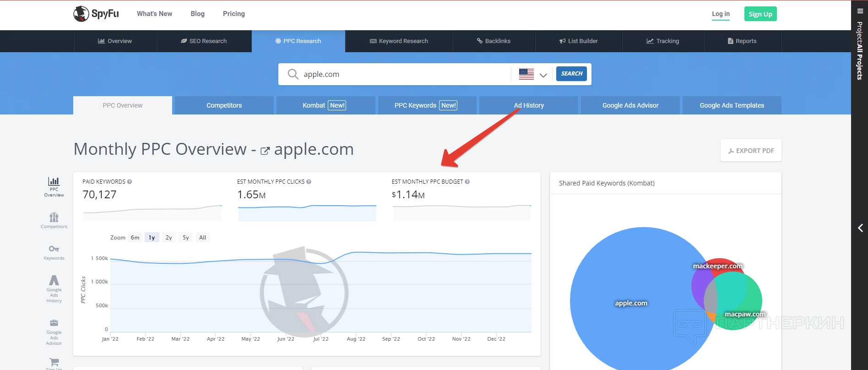Set chart zoom to 1y
This screenshot has height=370, width=868.
pos(152,238)
